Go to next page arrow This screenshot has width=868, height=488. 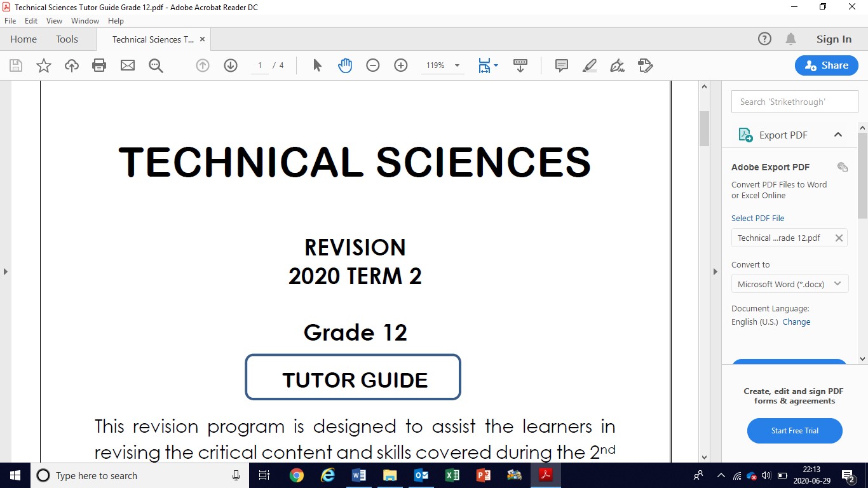(231, 65)
